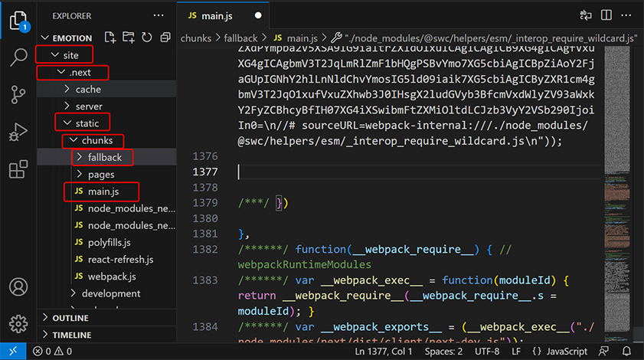
Task: Collapse the .next folder
Action: (x=80, y=73)
